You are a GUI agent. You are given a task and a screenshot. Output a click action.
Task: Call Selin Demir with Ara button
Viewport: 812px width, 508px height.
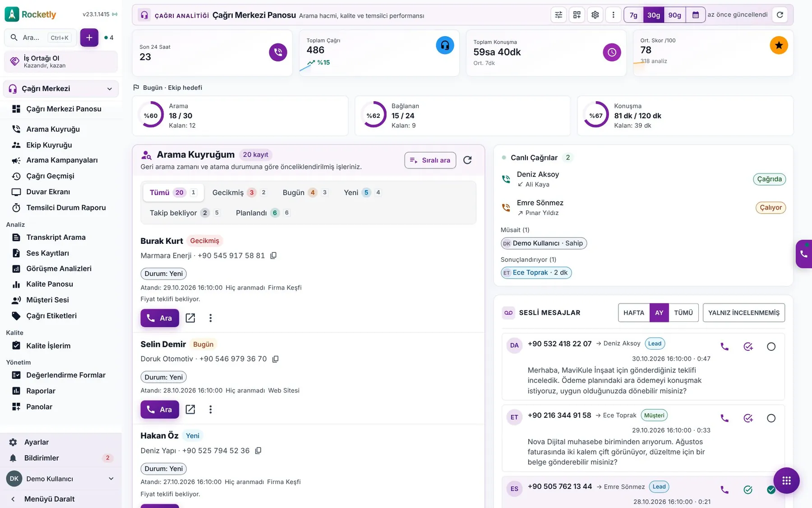(x=160, y=410)
